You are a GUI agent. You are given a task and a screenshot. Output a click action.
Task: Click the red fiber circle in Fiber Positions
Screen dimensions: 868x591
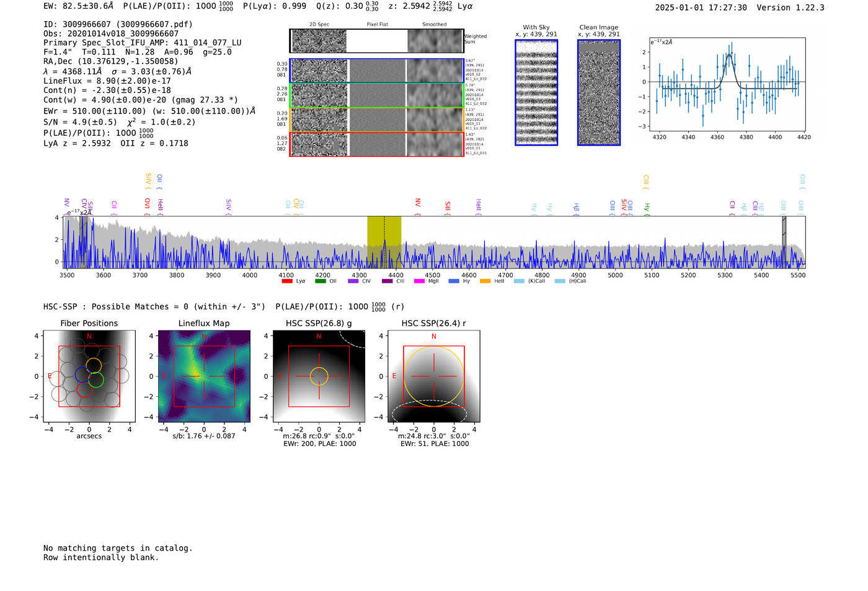point(84,389)
